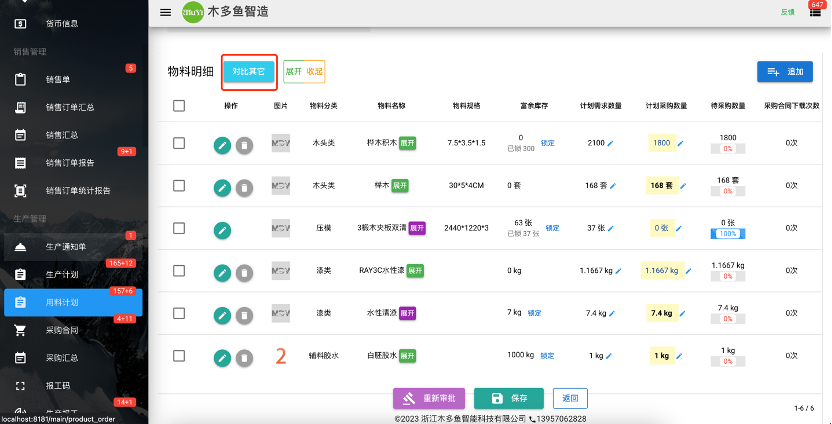
Task: Delete the 白胚胶水 row via trash icon
Action: (x=244, y=358)
